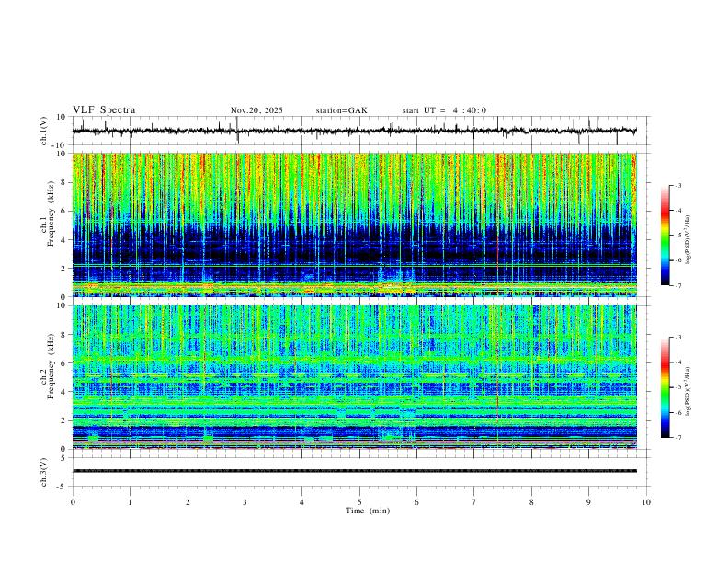The height and width of the screenshot is (563, 728).
Task: Click the ch.3(V) axis label
Action: (44, 472)
